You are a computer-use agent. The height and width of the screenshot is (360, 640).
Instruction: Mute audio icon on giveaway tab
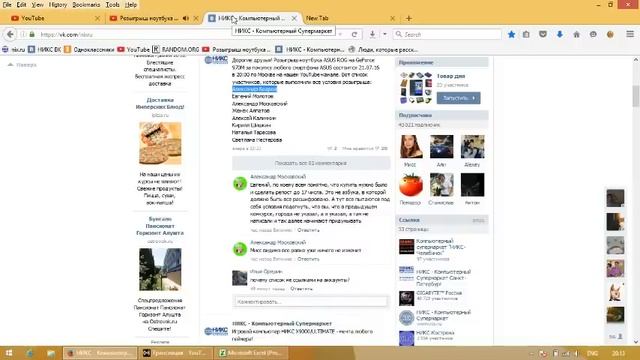pos(186,18)
